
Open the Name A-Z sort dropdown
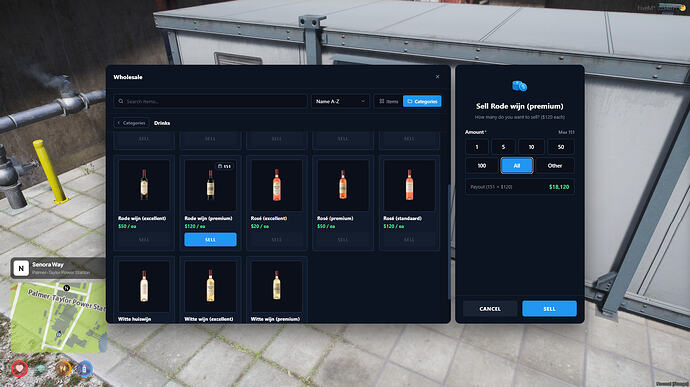340,101
